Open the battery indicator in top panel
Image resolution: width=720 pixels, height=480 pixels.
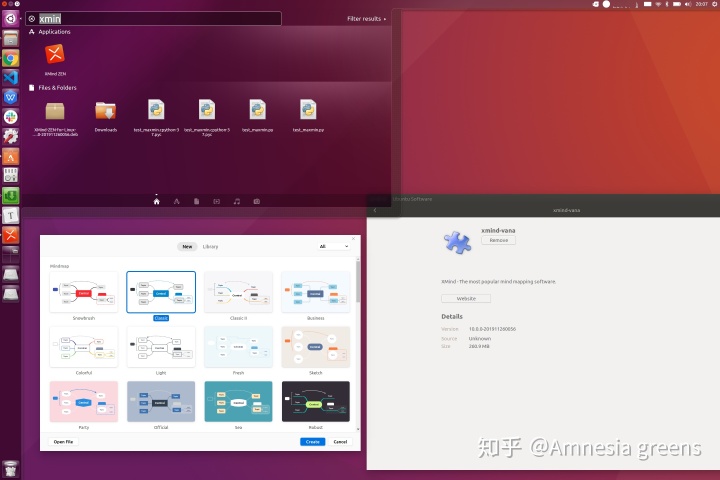pyautogui.click(x=677, y=4)
